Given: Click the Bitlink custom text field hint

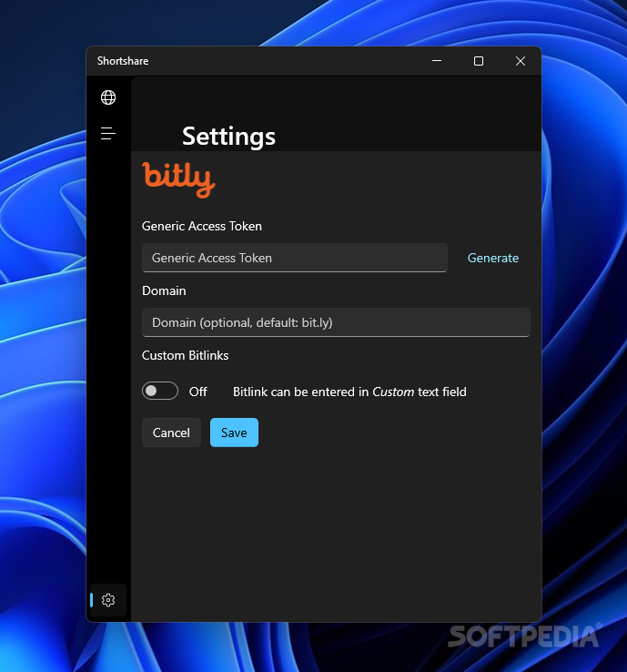Looking at the screenshot, I should [x=349, y=392].
